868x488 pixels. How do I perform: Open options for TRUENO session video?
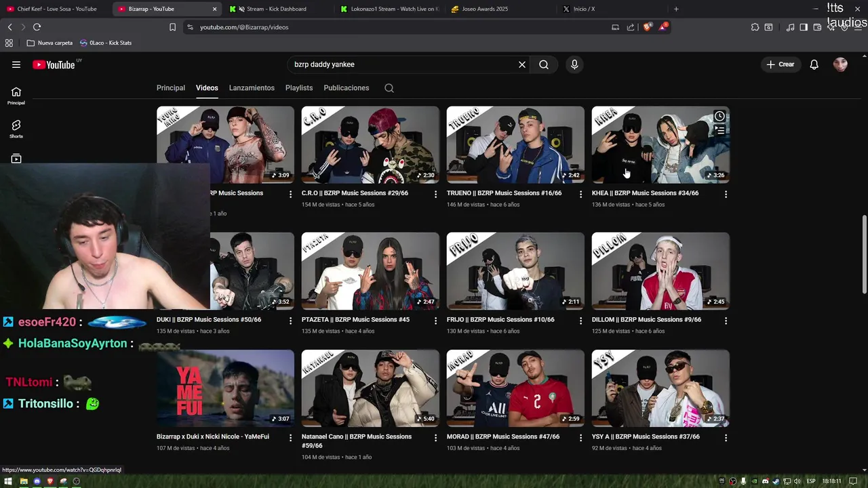(580, 195)
